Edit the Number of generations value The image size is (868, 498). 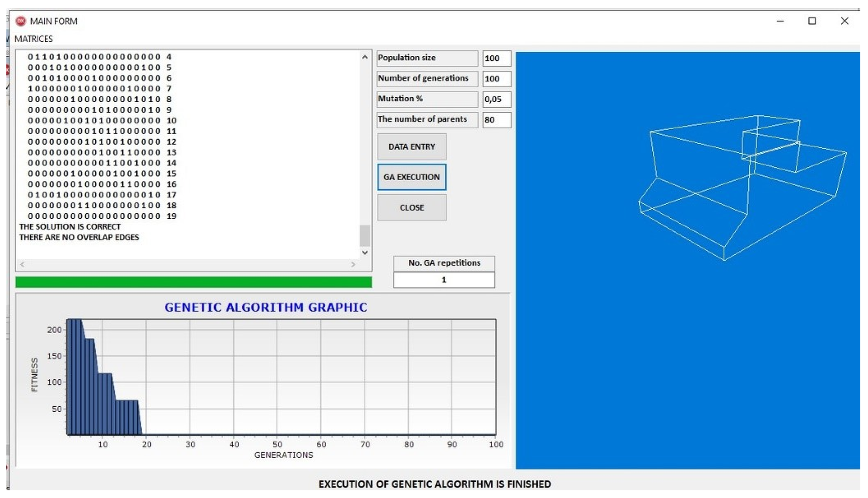click(x=496, y=79)
